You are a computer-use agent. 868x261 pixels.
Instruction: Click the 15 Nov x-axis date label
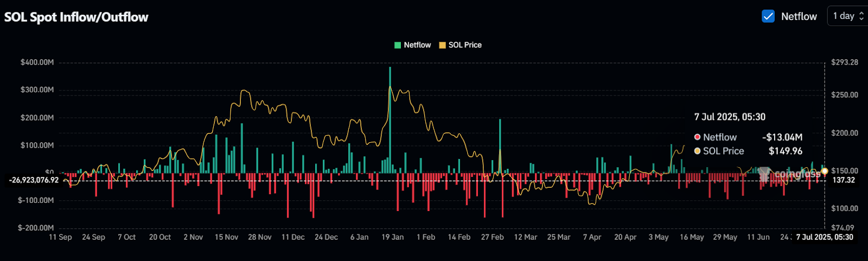[226, 237]
